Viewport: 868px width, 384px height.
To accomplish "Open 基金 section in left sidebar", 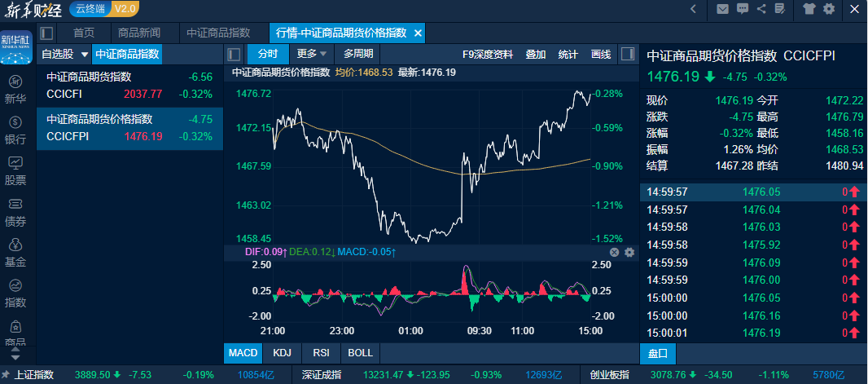I will [15, 253].
